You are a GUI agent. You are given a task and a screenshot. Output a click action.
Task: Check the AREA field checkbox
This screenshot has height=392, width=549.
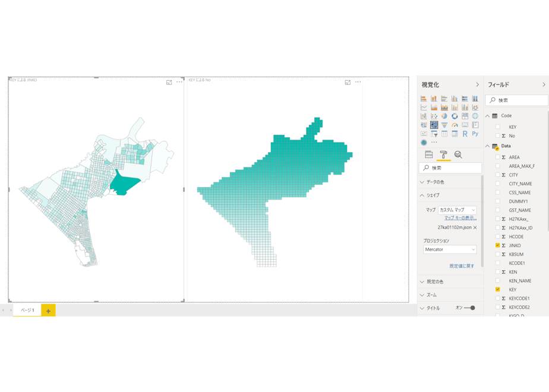(497, 157)
